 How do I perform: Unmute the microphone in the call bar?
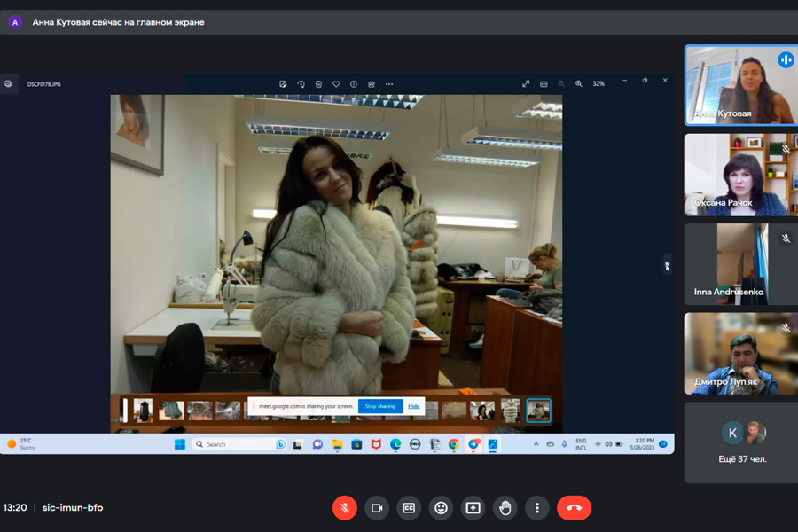(345, 508)
